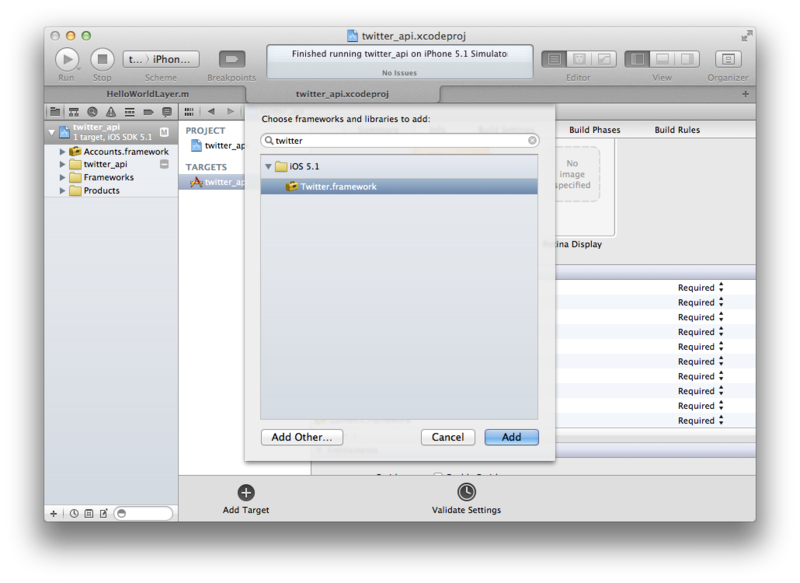Select Twitter.framework in the list
The height and width of the screenshot is (583, 800).
[399, 187]
